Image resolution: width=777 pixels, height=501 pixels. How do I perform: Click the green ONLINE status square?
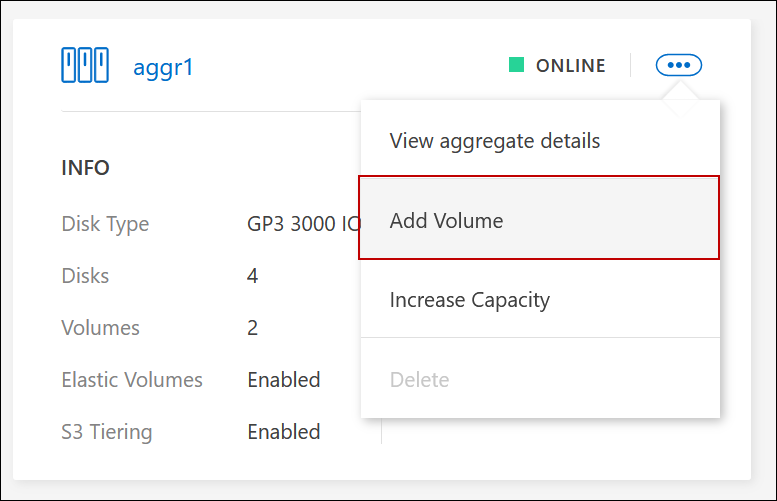click(x=516, y=66)
